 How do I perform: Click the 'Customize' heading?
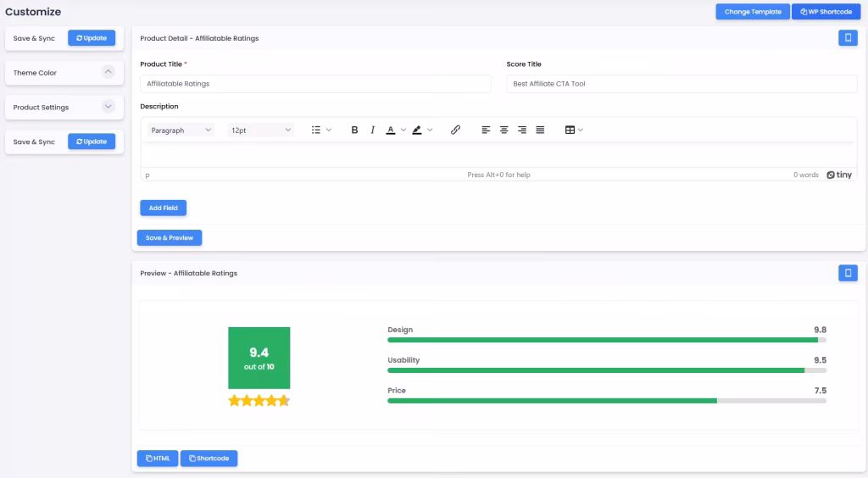click(33, 12)
